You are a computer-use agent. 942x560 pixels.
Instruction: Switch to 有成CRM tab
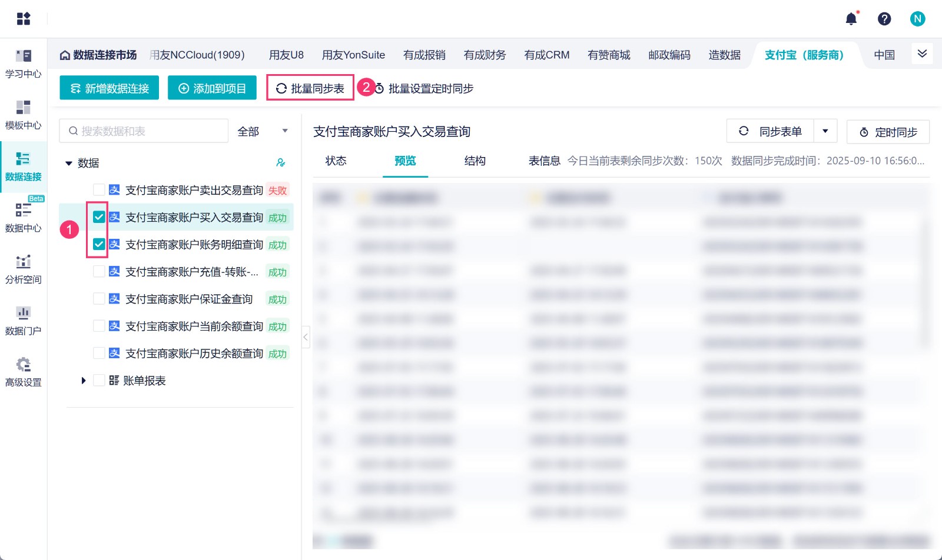click(547, 55)
